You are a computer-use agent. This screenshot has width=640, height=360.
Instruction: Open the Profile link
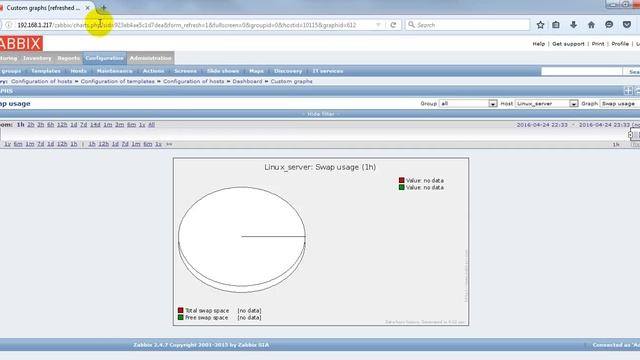(x=620, y=44)
